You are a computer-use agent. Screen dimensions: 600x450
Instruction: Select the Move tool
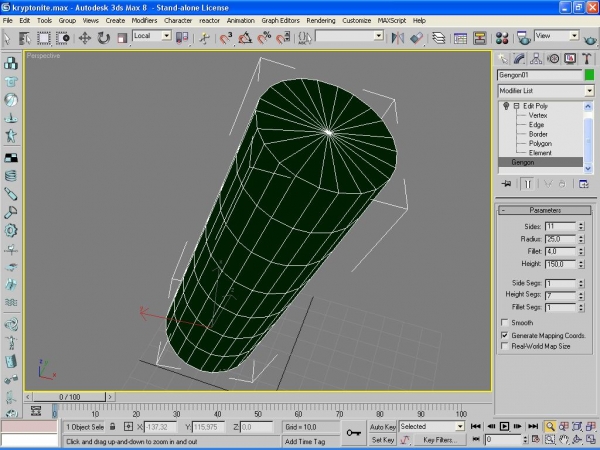pyautogui.click(x=85, y=38)
